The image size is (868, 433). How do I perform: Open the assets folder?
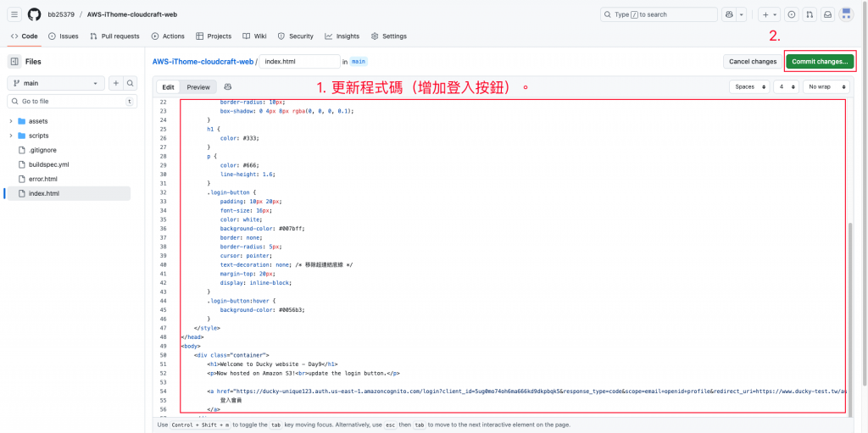point(37,121)
